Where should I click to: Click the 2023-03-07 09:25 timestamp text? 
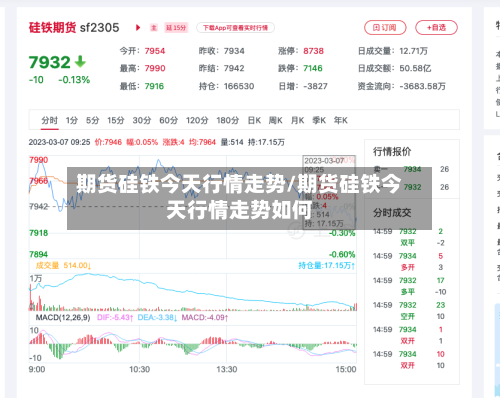pos(59,142)
